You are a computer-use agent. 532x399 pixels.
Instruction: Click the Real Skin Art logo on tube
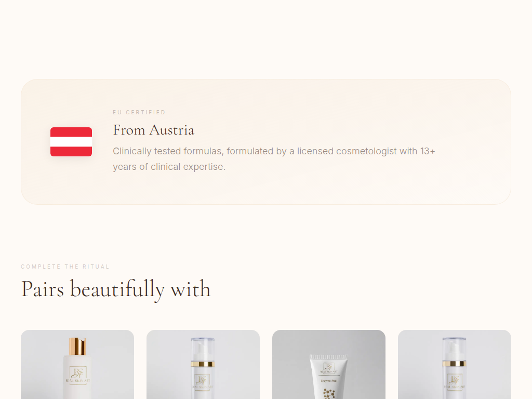coord(328,368)
